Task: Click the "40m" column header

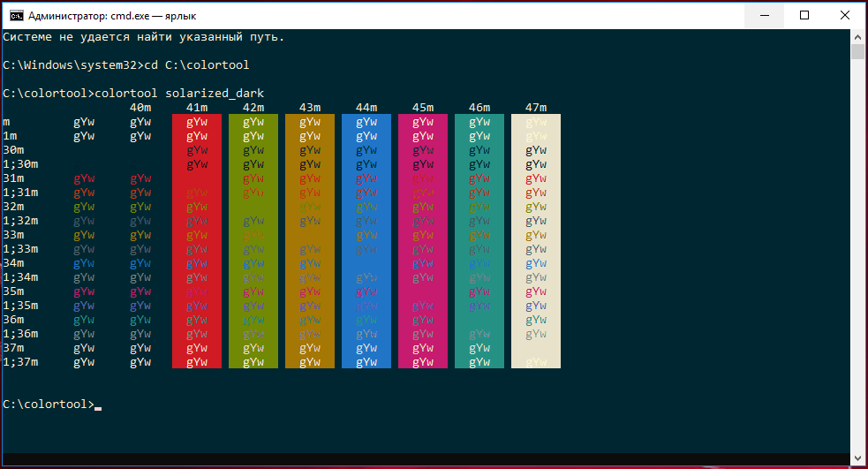Action: (x=140, y=108)
